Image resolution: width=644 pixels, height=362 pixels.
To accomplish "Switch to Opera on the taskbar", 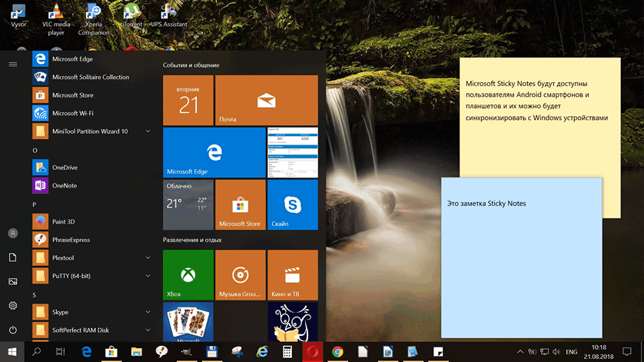I will click(x=313, y=352).
